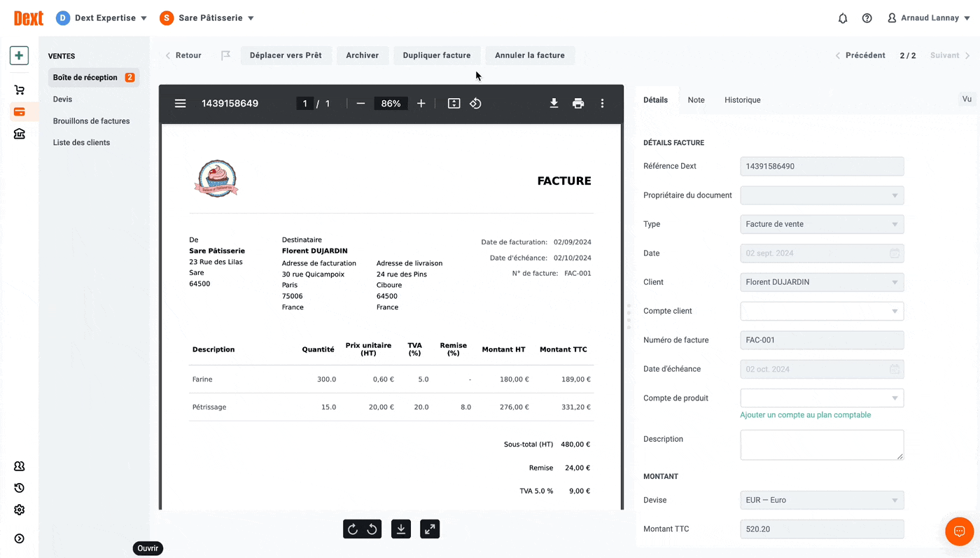The height and width of the screenshot is (558, 980).
Task: Open the calendar icon in Date field
Action: [x=894, y=253]
